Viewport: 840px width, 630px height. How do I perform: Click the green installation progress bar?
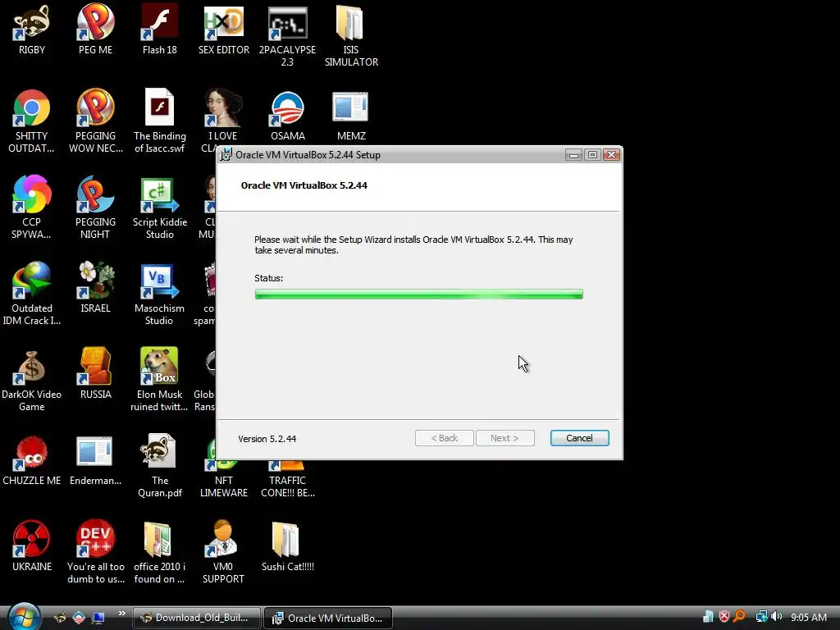pos(419,294)
